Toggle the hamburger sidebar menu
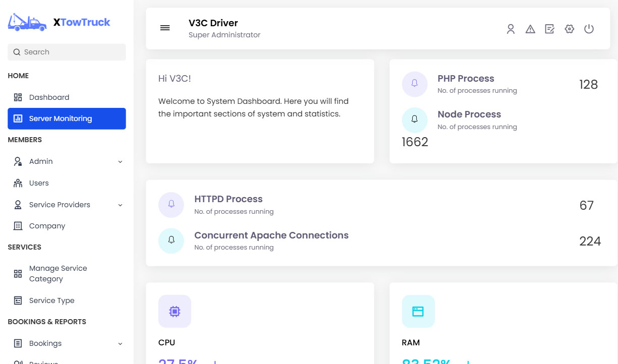Image resolution: width=618 pixels, height=364 pixels. point(165,28)
